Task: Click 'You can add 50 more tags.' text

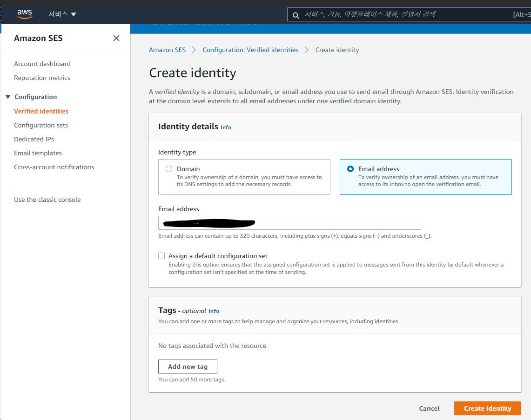Action: [192, 380]
